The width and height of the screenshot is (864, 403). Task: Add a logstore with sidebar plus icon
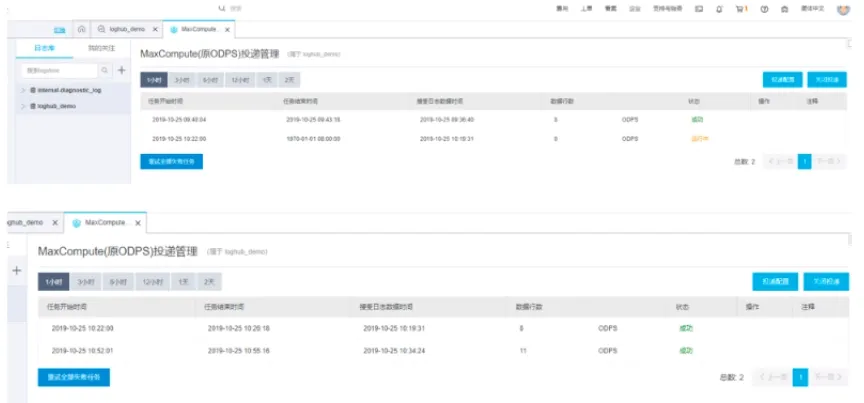point(122,70)
